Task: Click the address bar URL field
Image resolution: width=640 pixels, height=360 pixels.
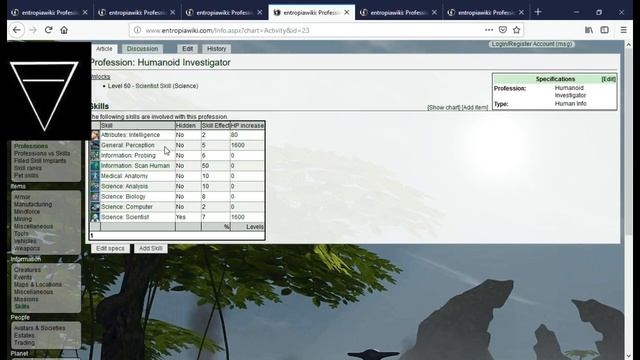Action: click(x=310, y=30)
